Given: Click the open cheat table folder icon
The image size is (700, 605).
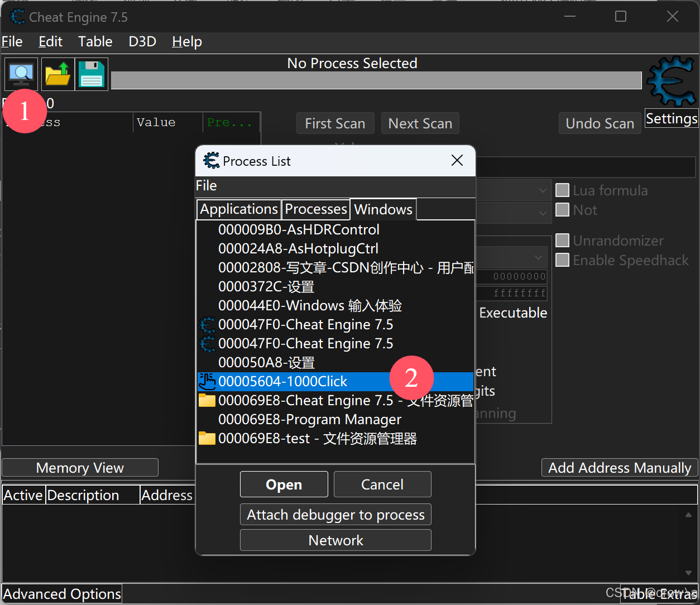Looking at the screenshot, I should [57, 74].
